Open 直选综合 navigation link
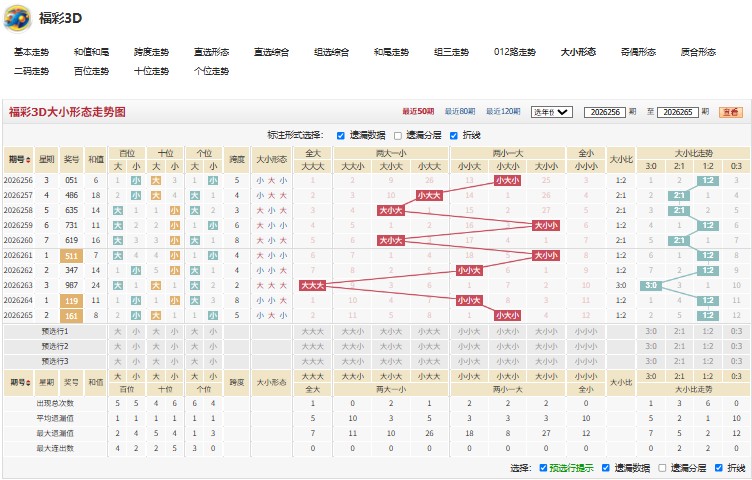 (x=271, y=52)
